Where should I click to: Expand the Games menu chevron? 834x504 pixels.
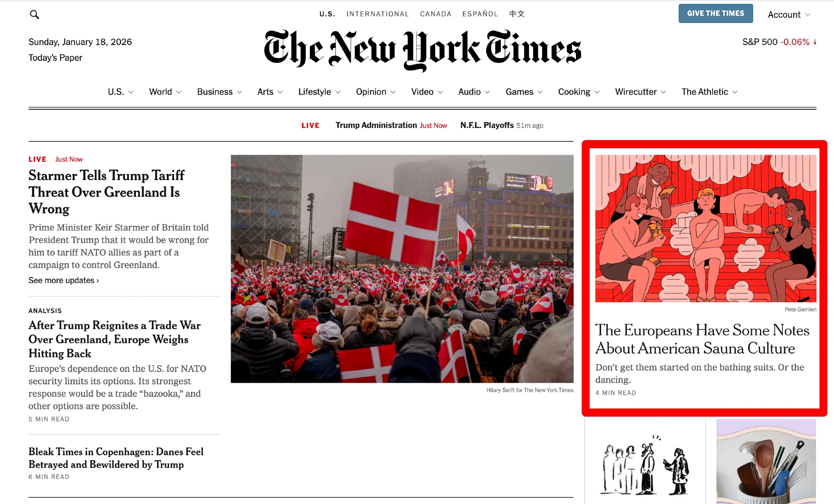coord(540,92)
